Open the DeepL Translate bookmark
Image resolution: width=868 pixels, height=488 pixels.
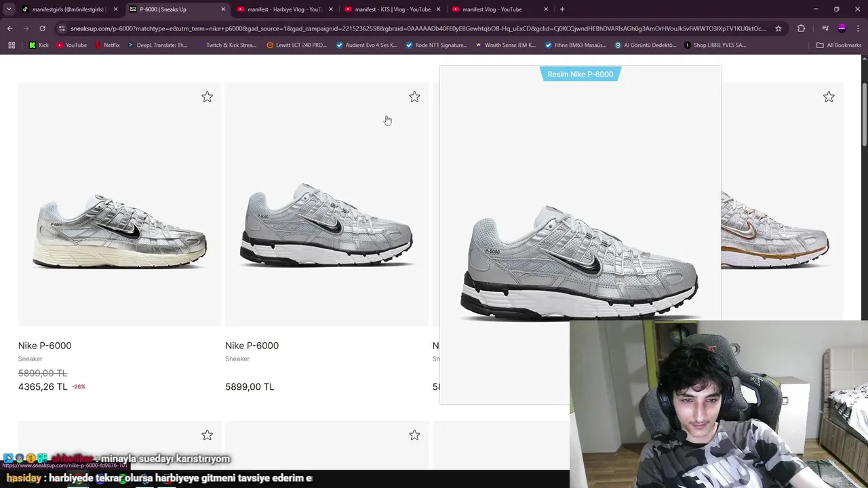157,45
